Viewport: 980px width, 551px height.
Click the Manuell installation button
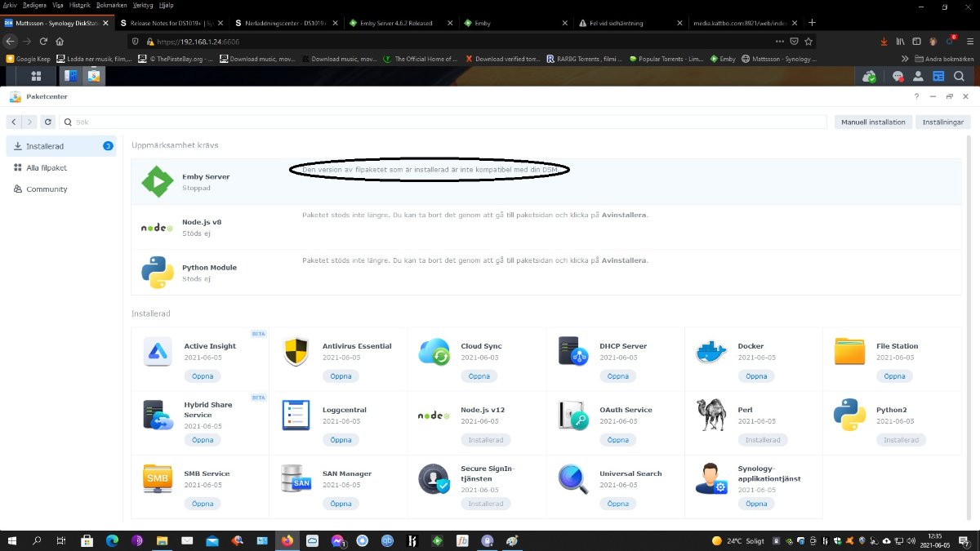click(x=873, y=122)
